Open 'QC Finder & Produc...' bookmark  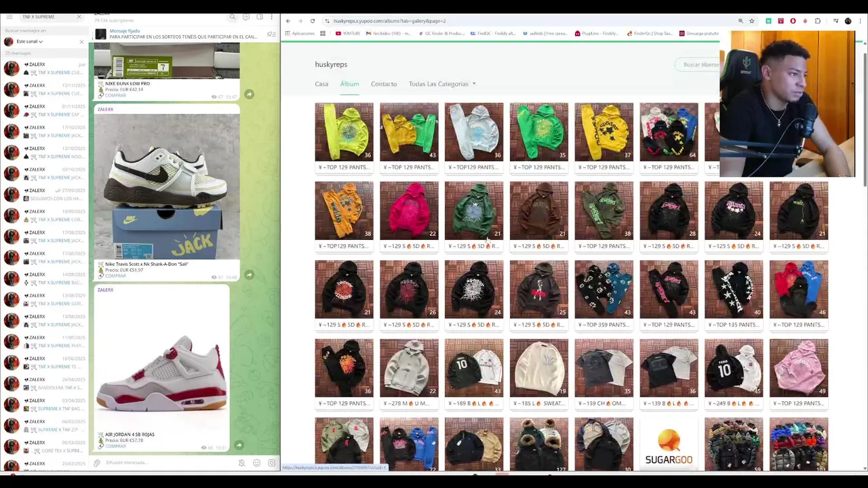(442, 33)
